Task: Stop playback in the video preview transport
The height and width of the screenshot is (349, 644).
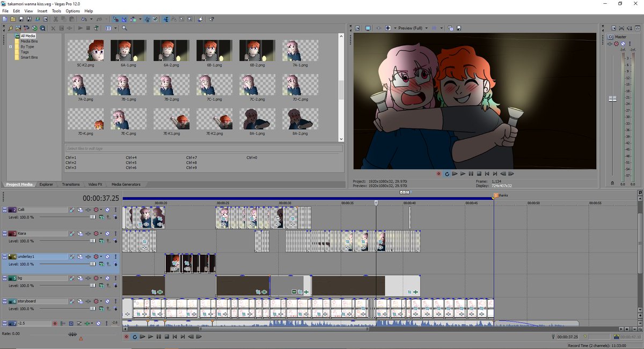Action: click(x=479, y=174)
